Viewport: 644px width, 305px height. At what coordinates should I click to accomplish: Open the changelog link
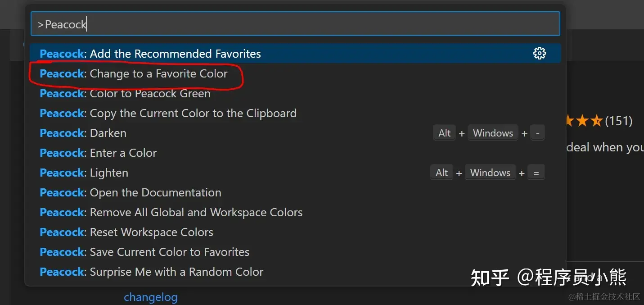pyautogui.click(x=151, y=297)
